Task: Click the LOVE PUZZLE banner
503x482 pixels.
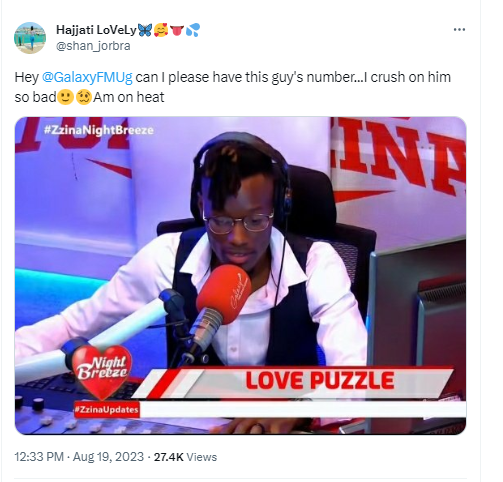Action: (x=320, y=381)
